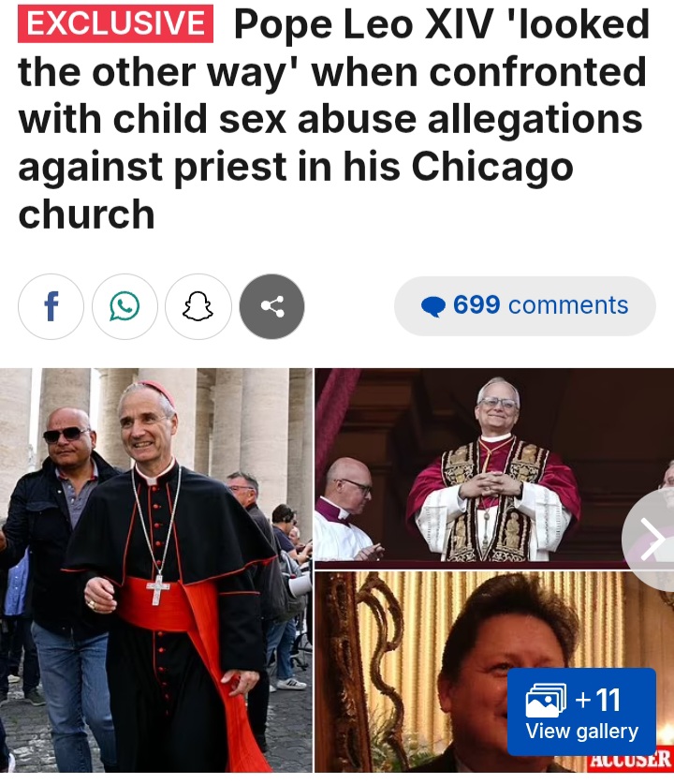Share the article on Snapchat
The height and width of the screenshot is (784, 674).
point(198,306)
